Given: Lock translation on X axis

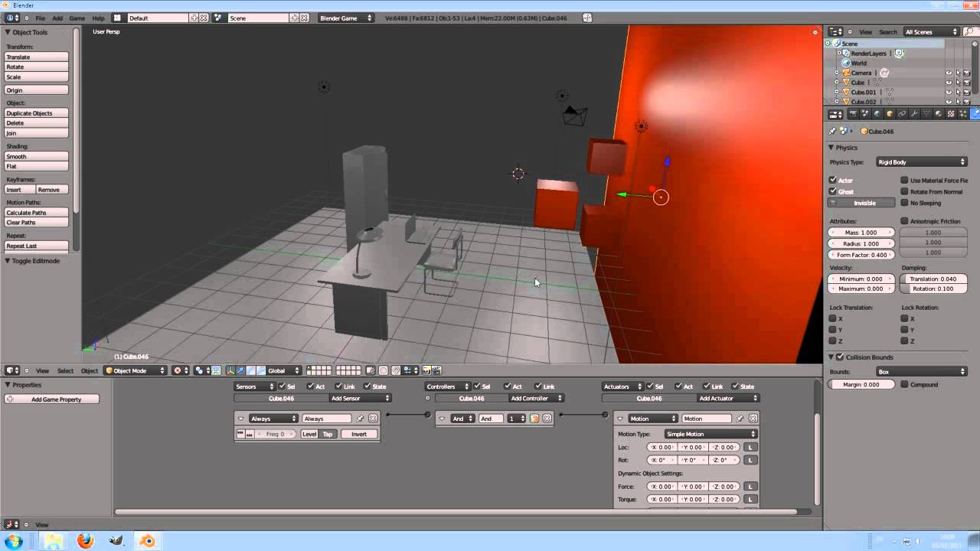Looking at the screenshot, I should (833, 318).
